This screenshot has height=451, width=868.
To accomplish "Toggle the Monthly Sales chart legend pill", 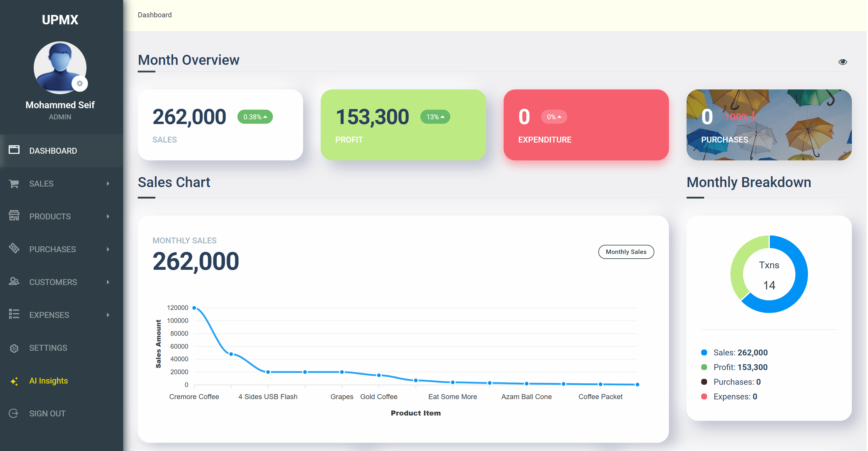I will click(626, 252).
